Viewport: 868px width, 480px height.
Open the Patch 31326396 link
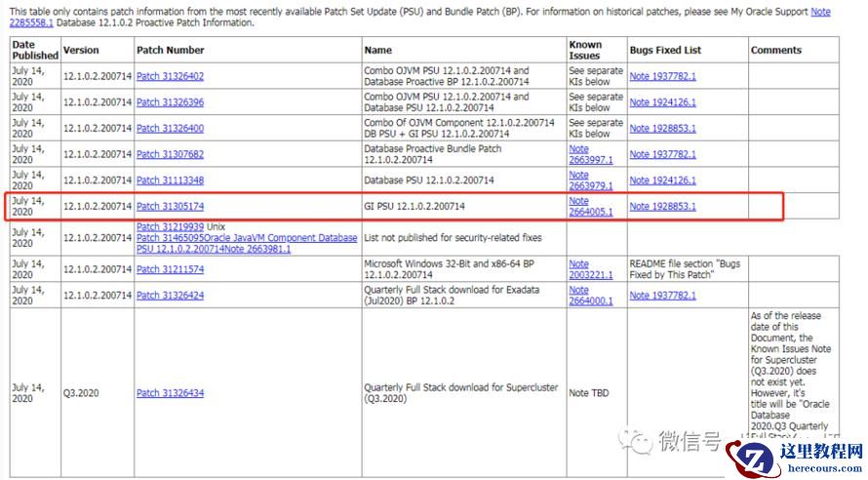[x=170, y=102]
